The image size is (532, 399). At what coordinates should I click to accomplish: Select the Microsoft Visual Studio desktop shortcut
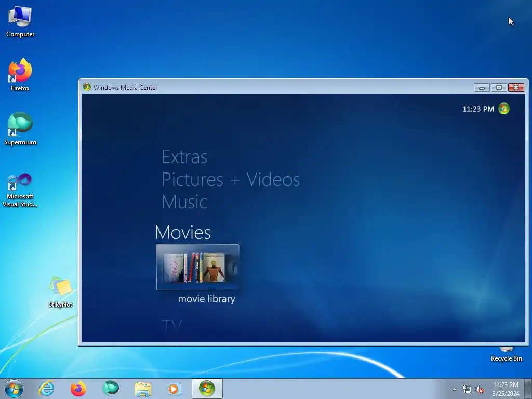click(x=20, y=190)
